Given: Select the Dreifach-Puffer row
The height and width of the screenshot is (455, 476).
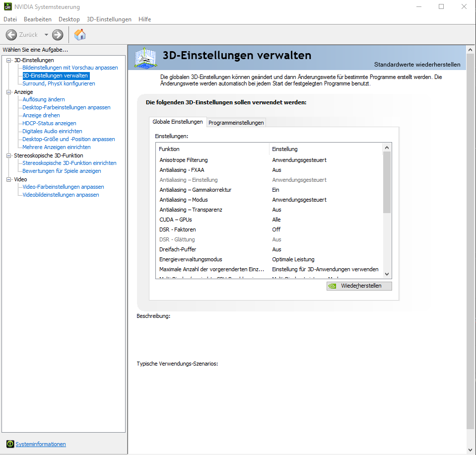Looking at the screenshot, I should [269, 249].
